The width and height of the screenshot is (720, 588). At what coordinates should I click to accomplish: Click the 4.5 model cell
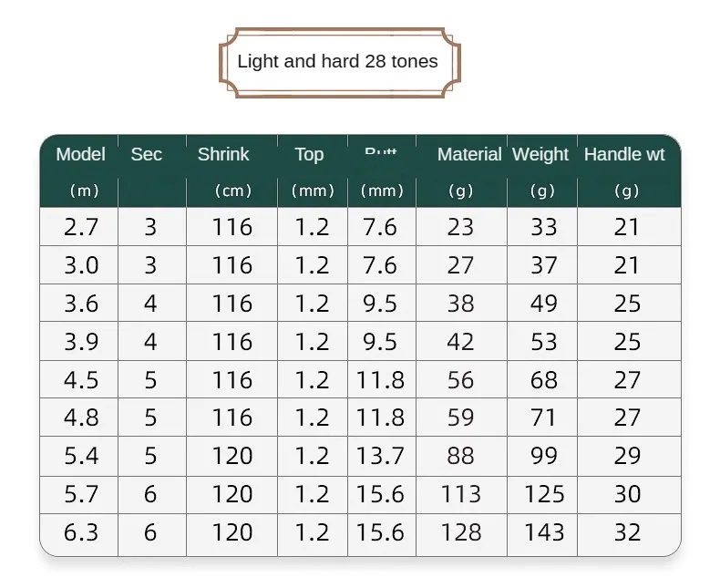[81, 379]
